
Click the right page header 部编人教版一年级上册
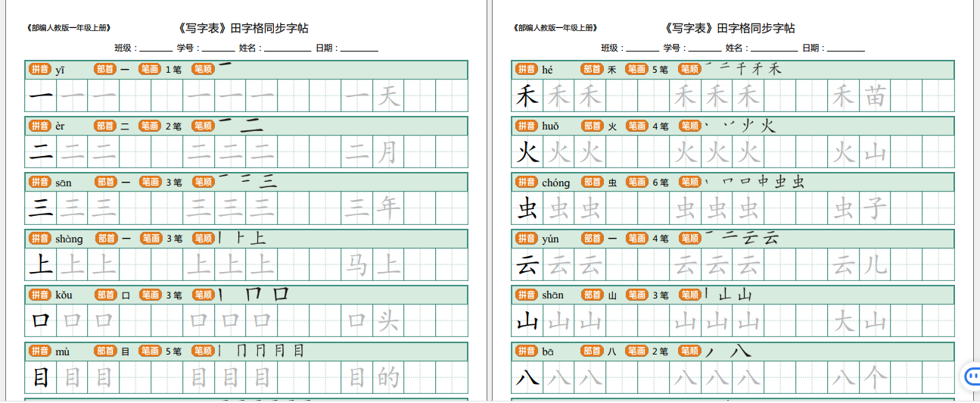555,28
